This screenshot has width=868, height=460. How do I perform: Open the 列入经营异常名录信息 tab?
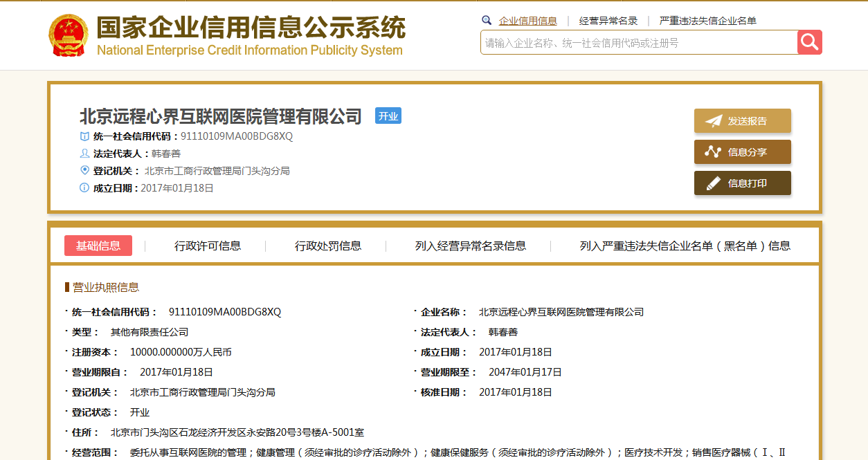(x=471, y=246)
